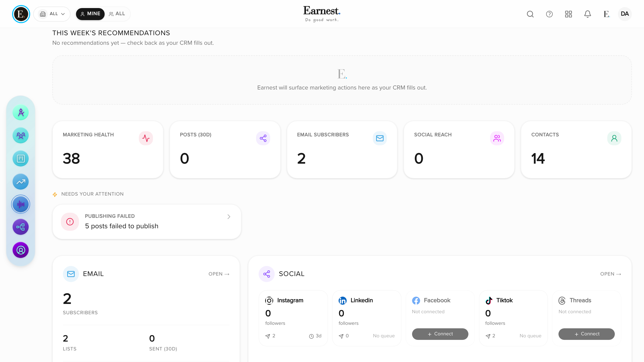This screenshot has width=644, height=362.
Task: Click the Email Subscribers envelope icon
Action: 380,138
